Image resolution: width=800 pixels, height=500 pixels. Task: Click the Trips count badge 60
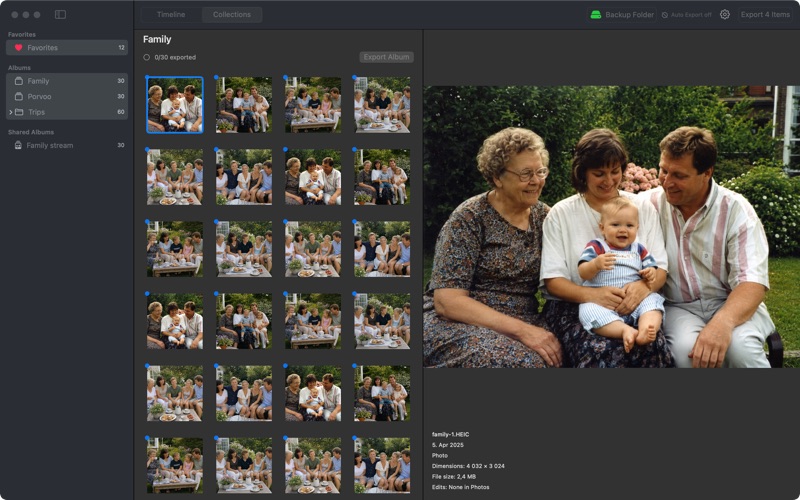pos(121,112)
